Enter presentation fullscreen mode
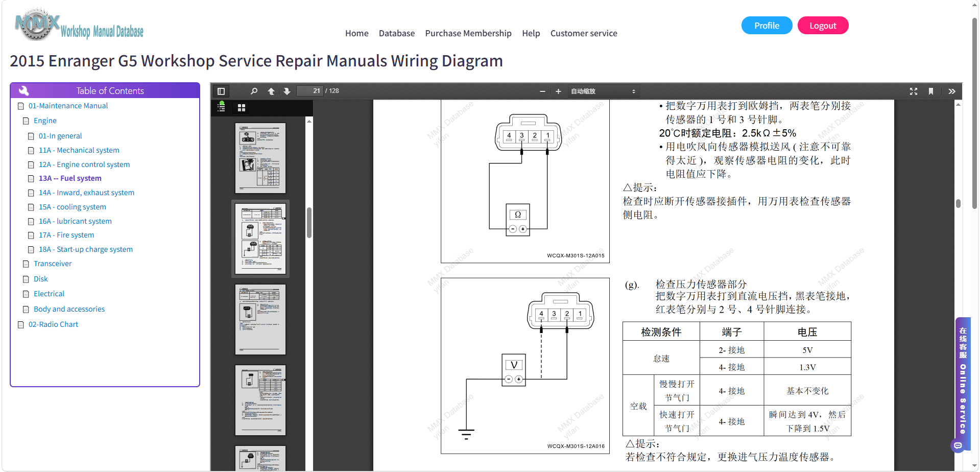Screen dimensions: 980x472 coord(914,91)
